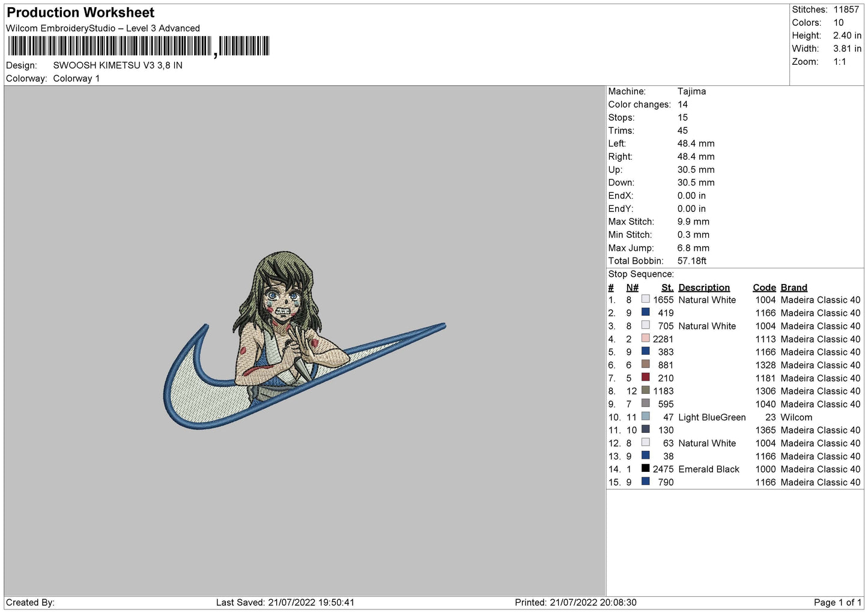Click the Machine value 'Tajima'
This screenshot has height=613, width=868.
691,91
